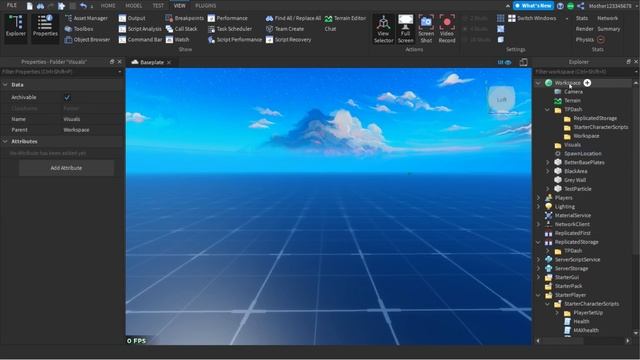Open the What's New announcement
The image size is (640, 360).
(x=533, y=6)
